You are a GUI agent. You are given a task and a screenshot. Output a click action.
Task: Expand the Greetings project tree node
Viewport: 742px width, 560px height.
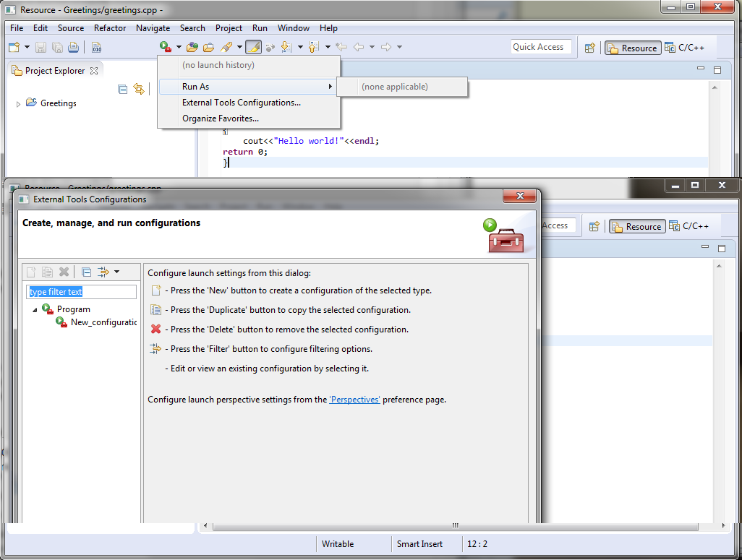click(x=18, y=103)
